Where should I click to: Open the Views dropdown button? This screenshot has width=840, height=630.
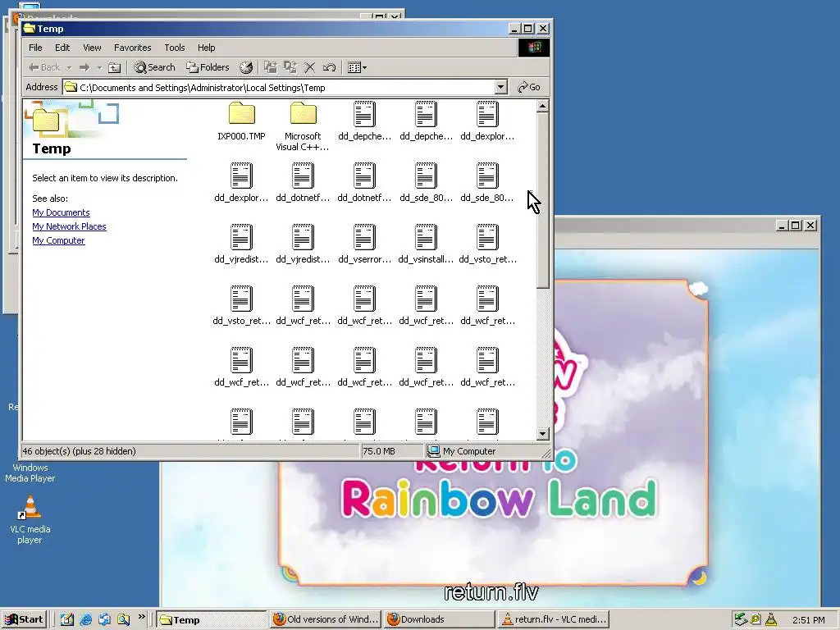358,67
